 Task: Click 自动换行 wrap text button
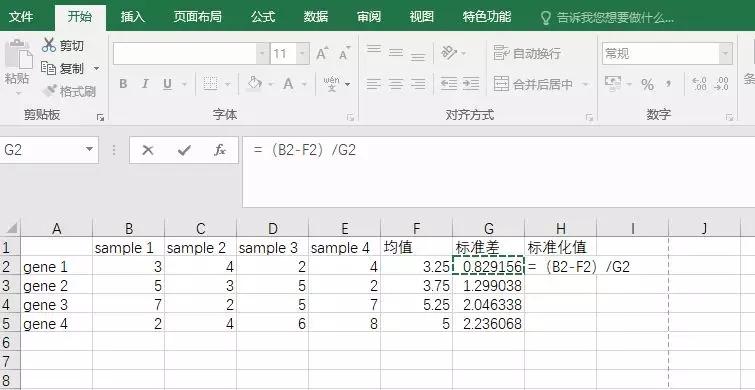pyautogui.click(x=527, y=53)
